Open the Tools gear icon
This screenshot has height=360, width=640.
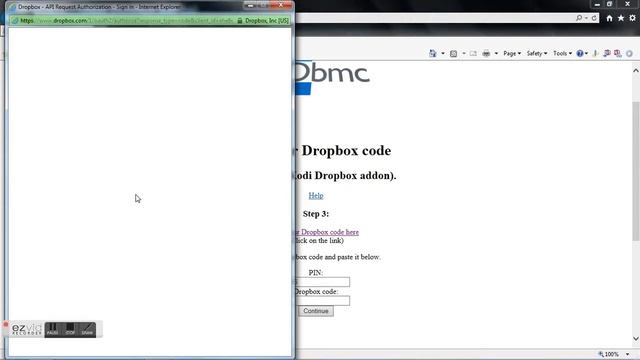[x=632, y=18]
